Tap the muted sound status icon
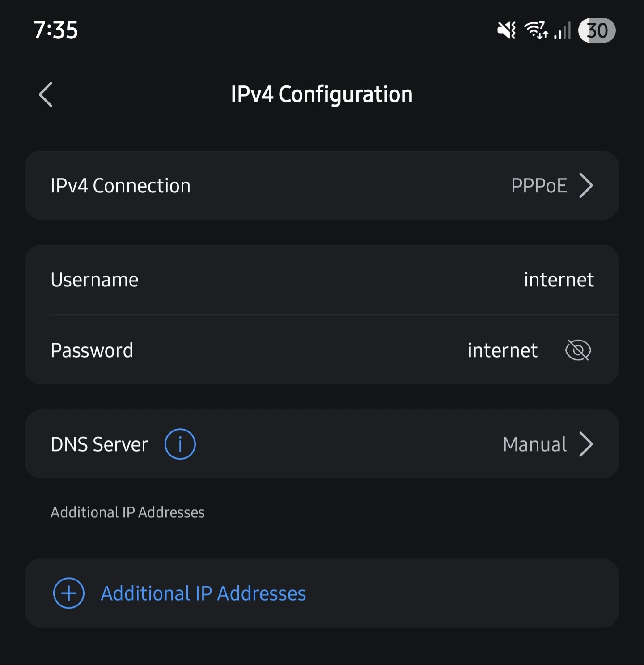 (506, 30)
